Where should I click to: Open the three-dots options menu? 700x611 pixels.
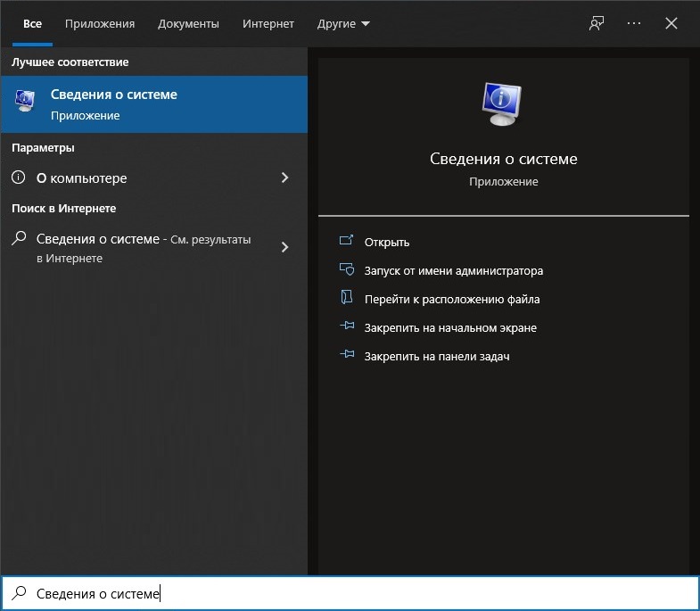coord(634,24)
